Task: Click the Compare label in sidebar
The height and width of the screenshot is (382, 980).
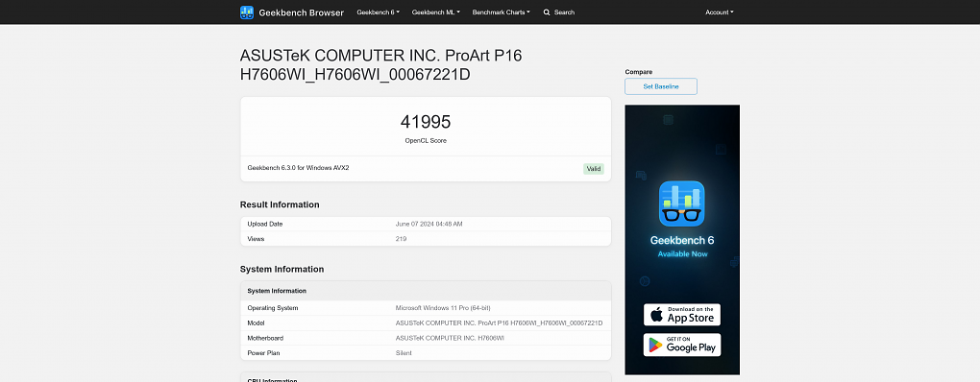Action: (x=639, y=72)
